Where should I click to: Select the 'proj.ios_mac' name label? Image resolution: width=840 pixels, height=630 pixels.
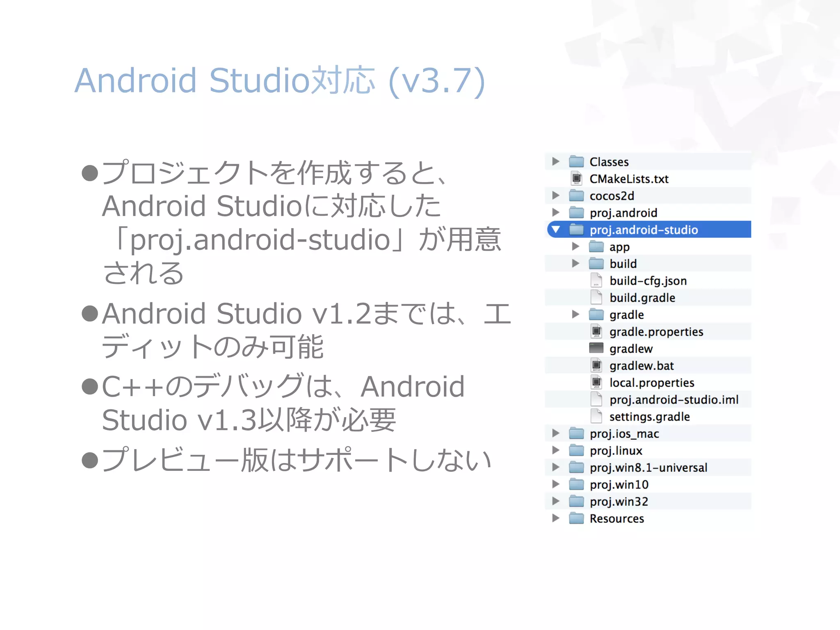624,434
